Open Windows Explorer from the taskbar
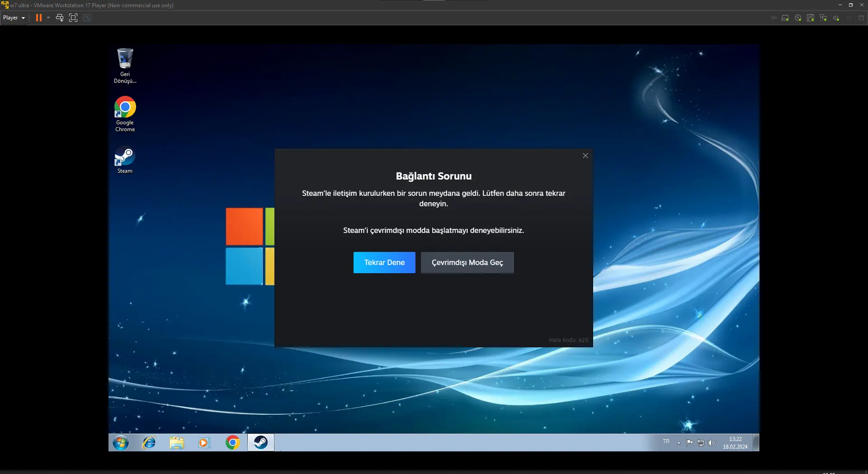 177,443
